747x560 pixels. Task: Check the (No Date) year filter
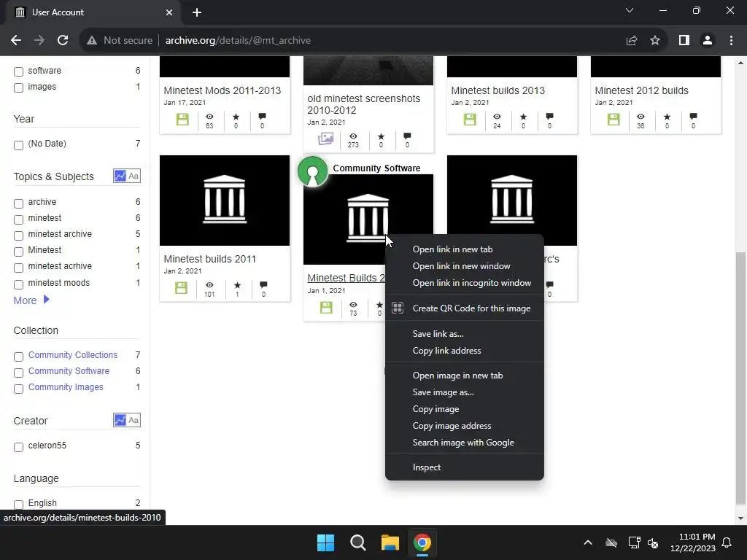coord(18,145)
